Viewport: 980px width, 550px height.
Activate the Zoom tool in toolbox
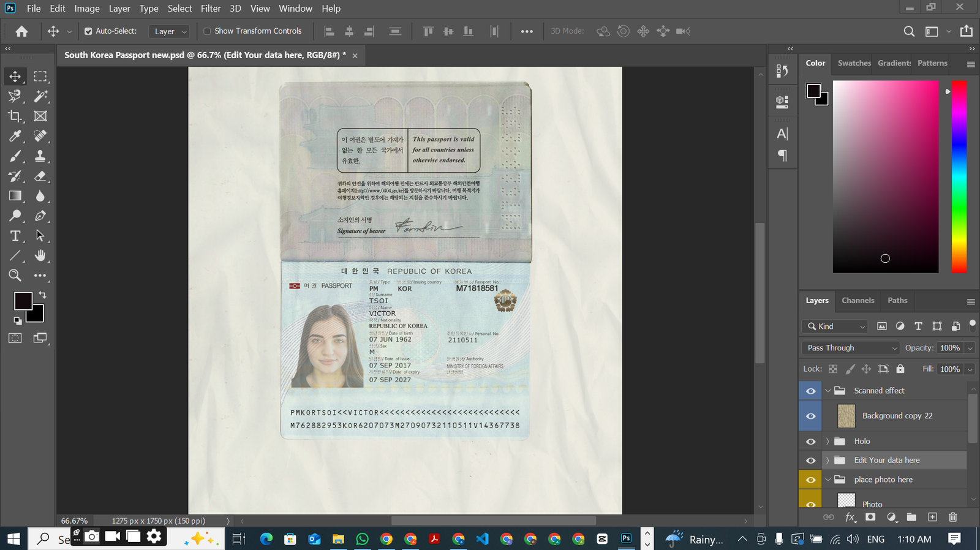coord(15,276)
